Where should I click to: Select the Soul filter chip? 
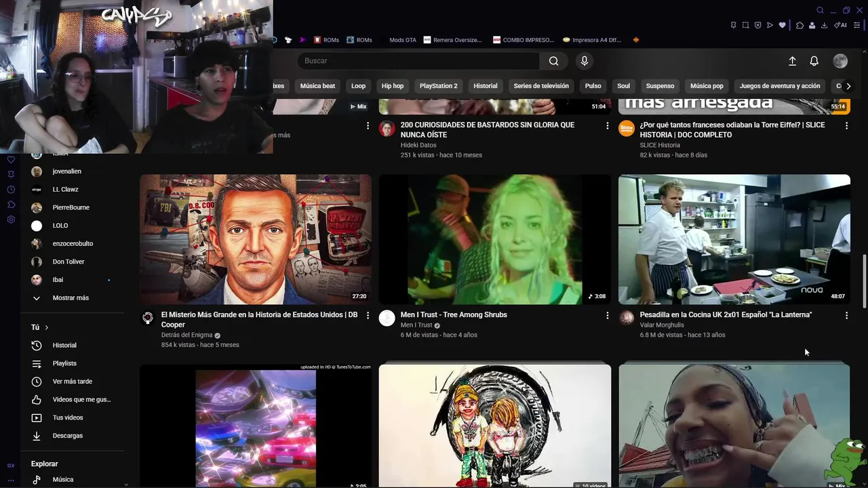pos(624,86)
